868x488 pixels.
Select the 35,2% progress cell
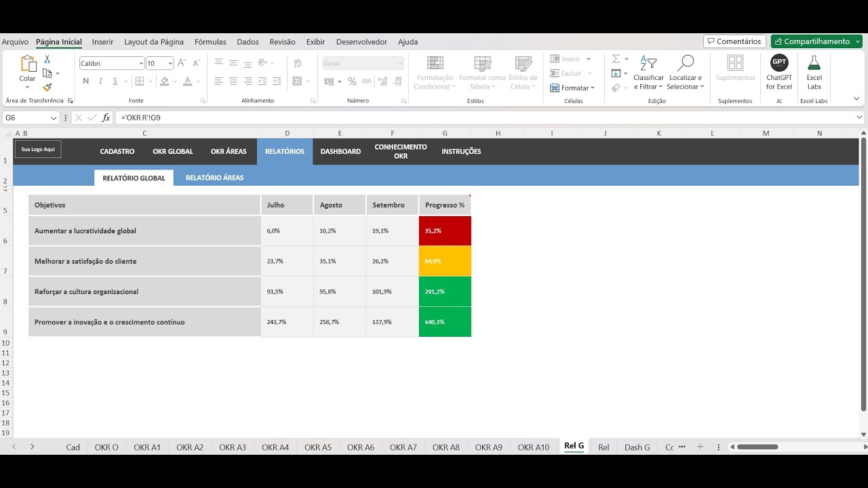point(445,231)
